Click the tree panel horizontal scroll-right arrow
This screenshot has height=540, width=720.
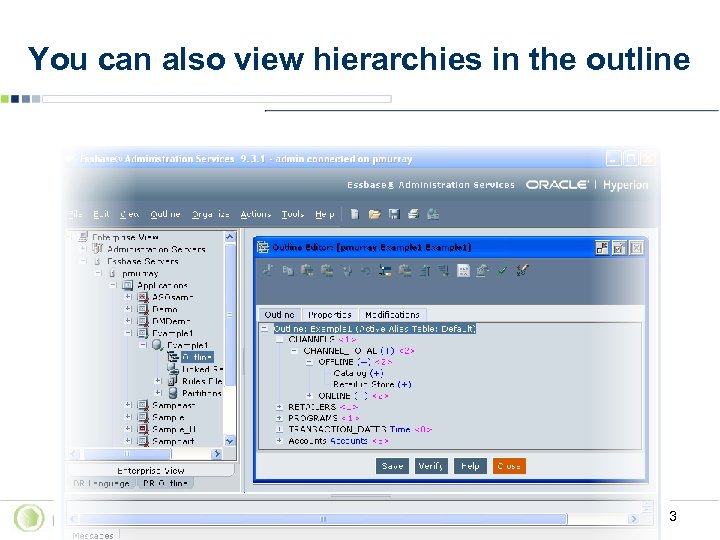click(217, 454)
